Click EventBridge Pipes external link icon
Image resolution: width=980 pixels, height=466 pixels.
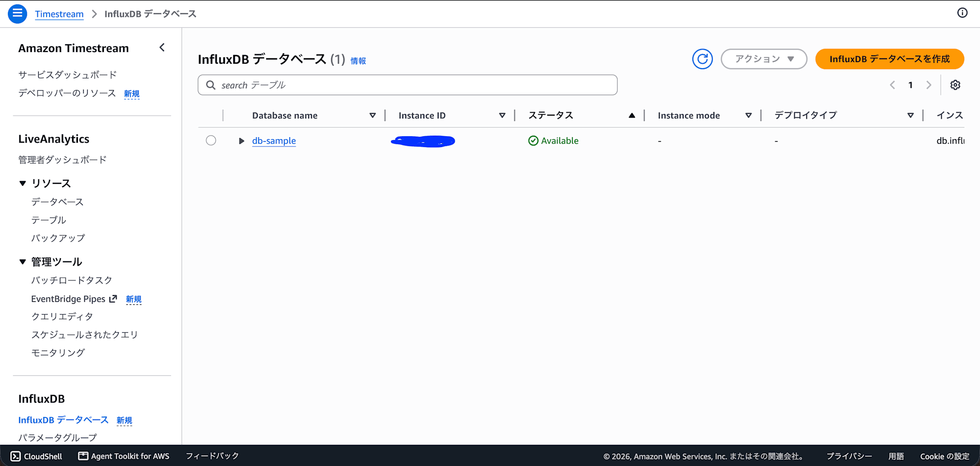113,299
